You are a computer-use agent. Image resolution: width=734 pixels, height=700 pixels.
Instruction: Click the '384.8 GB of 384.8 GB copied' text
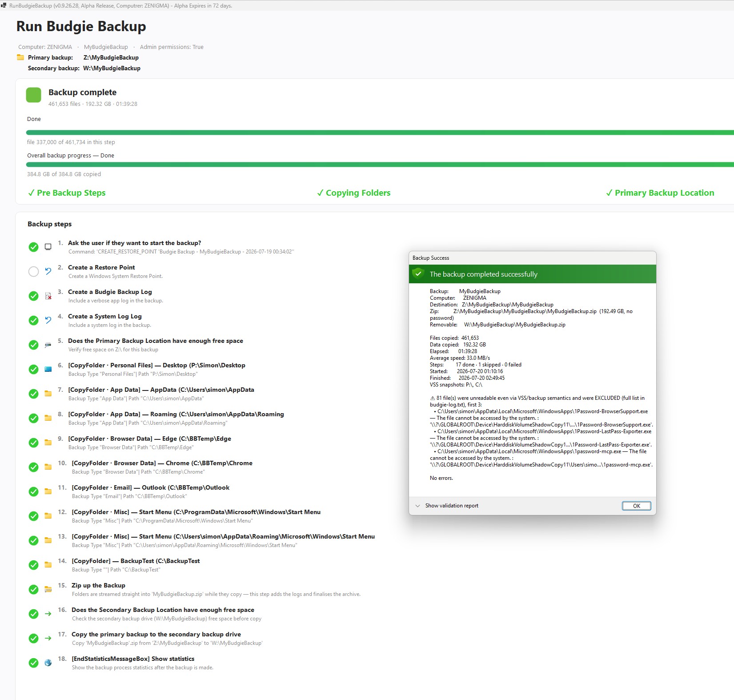pyautogui.click(x=64, y=174)
